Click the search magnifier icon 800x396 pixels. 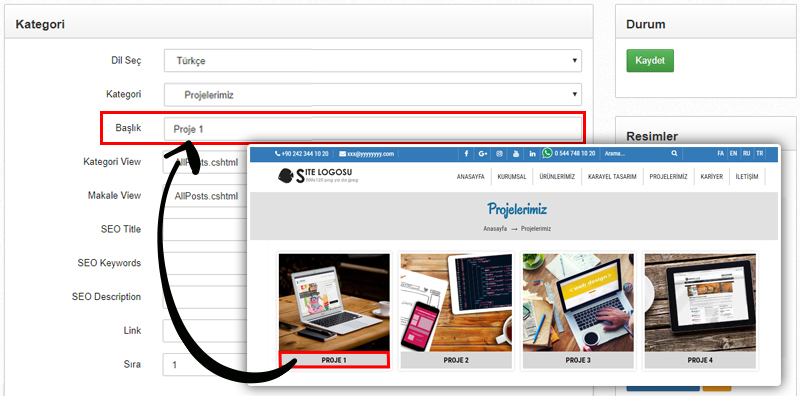[674, 153]
